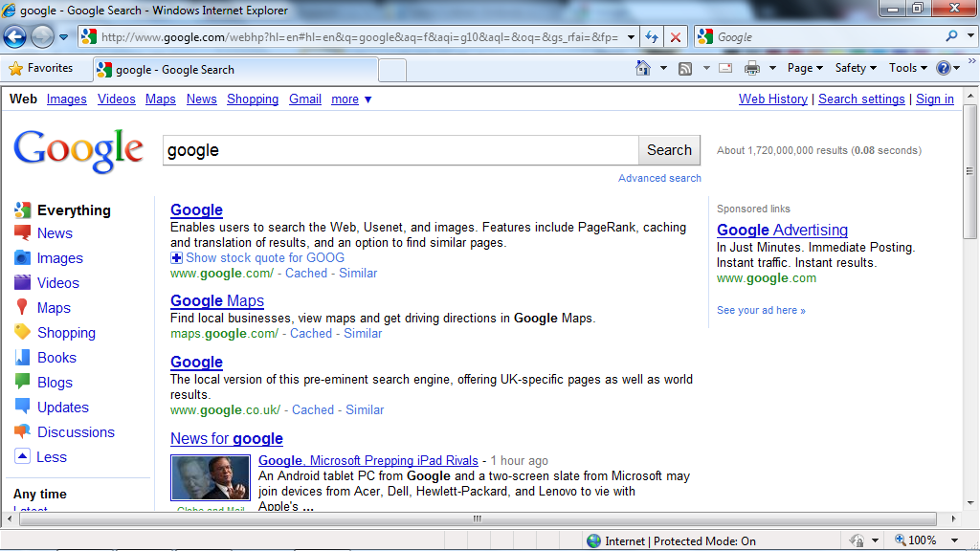Image resolution: width=980 pixels, height=551 pixels.
Task: Select the Maps pin icon in sidebar
Action: pos(23,307)
